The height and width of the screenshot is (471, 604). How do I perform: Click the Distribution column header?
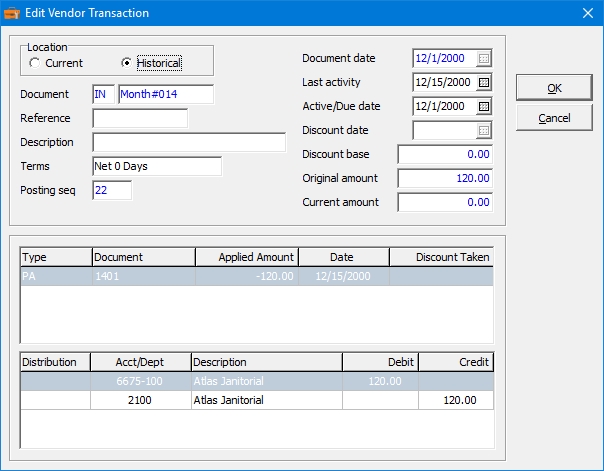[x=55, y=362]
